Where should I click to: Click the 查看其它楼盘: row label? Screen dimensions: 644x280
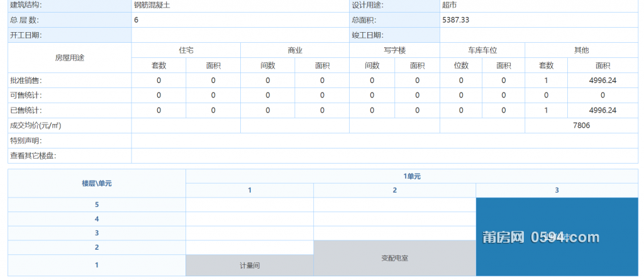pos(33,156)
